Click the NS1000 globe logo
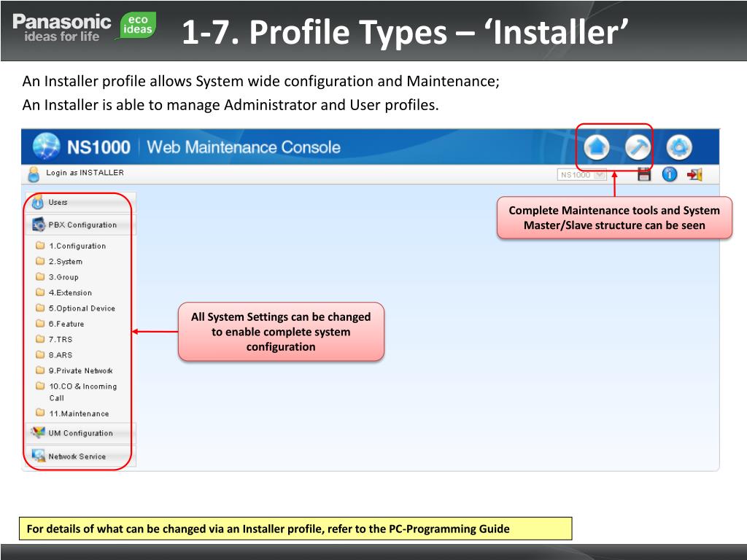Image resolution: width=747 pixels, height=560 pixels. coord(46,146)
